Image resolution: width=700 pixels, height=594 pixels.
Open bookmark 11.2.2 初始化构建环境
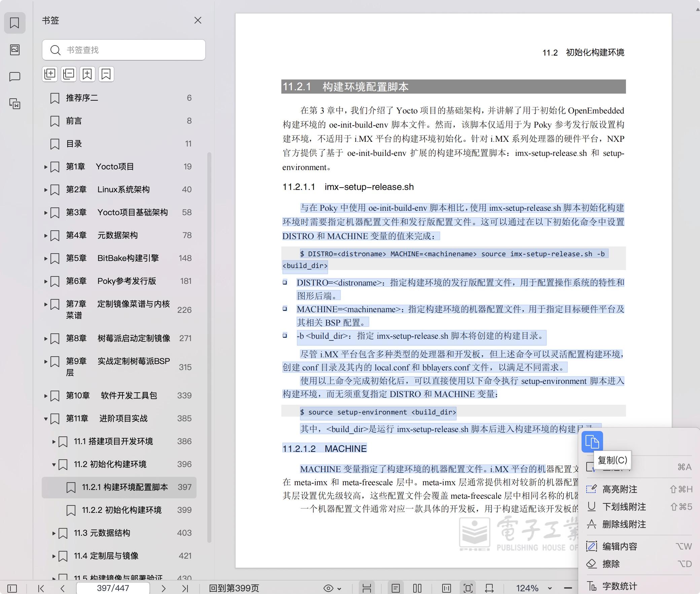(x=122, y=510)
